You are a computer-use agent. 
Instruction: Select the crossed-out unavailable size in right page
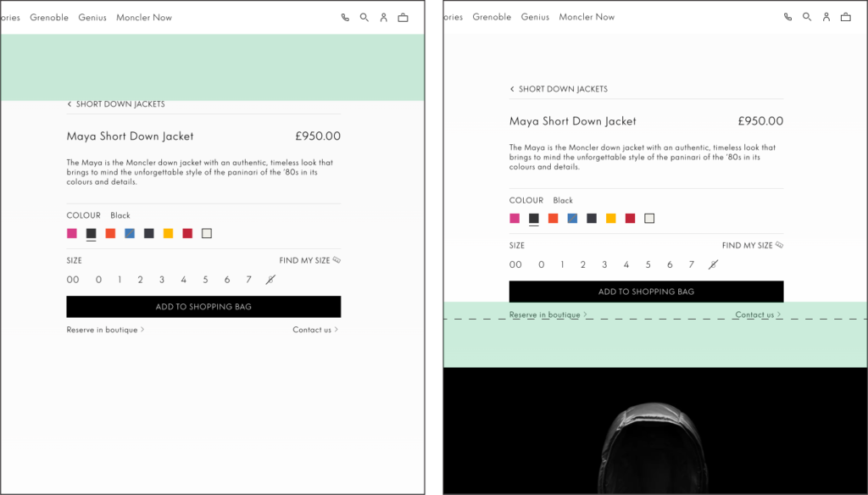(713, 264)
